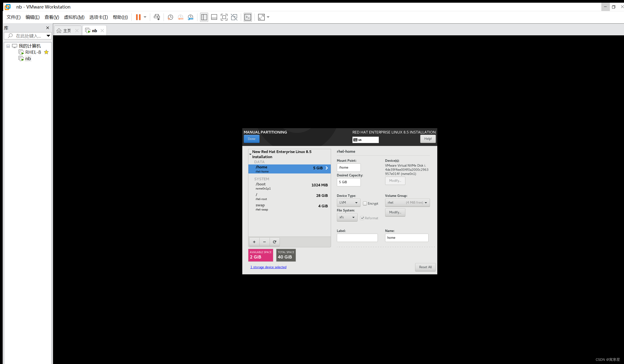Reload storage configuration from disk
This screenshot has height=364, width=624.
[x=275, y=242]
